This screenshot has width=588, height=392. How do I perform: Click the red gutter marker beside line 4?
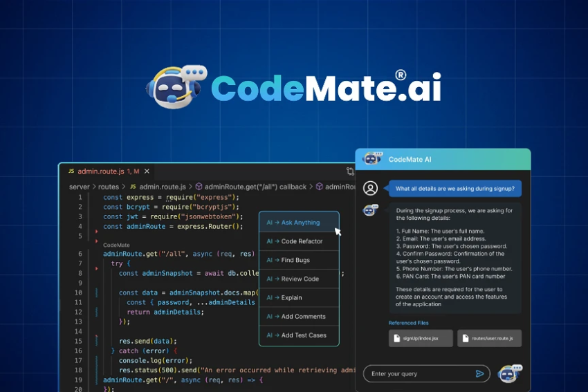click(x=96, y=231)
